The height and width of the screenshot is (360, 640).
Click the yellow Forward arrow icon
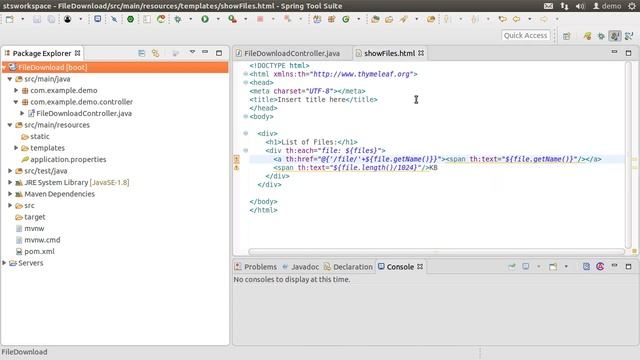(544, 19)
